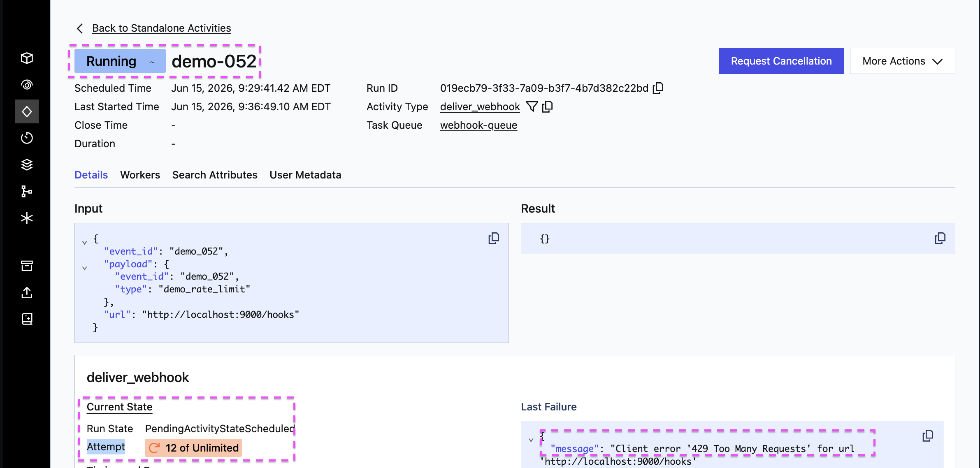Click the "type": "demo_rate_limit" line

182,289
